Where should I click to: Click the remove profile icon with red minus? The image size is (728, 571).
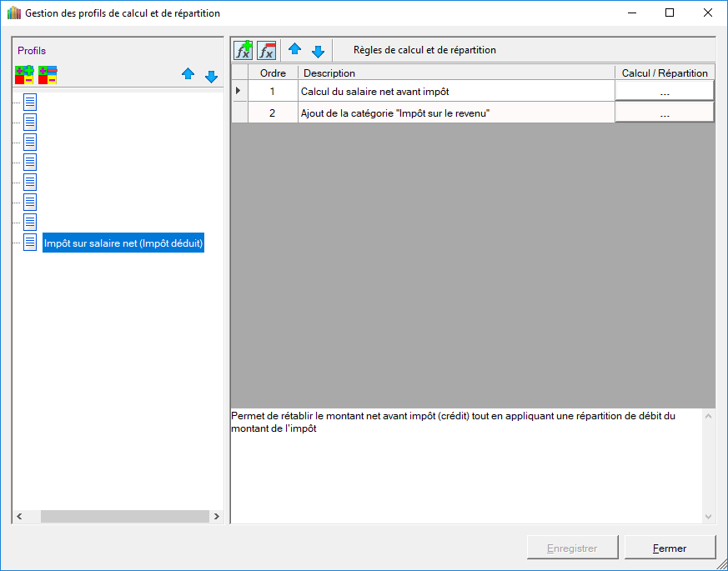[48, 75]
